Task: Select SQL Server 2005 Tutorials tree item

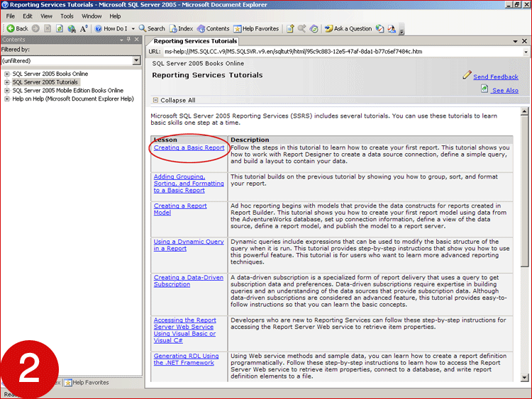Action: (45, 82)
